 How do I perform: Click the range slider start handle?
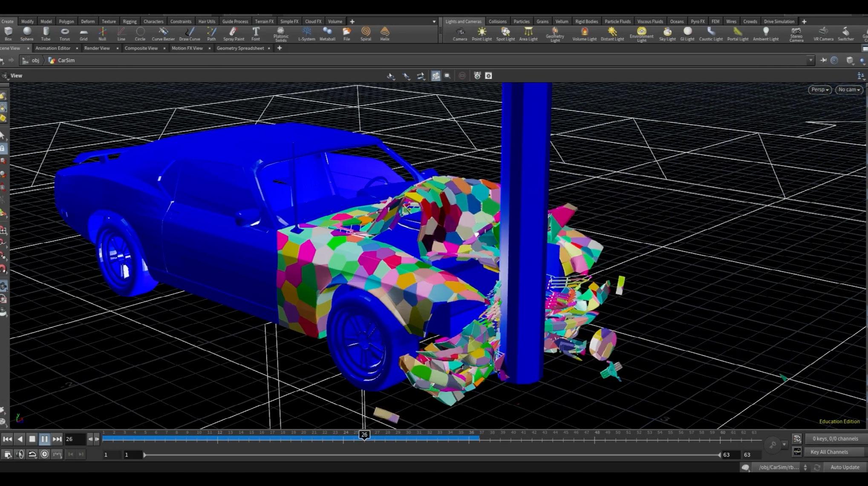coord(145,455)
